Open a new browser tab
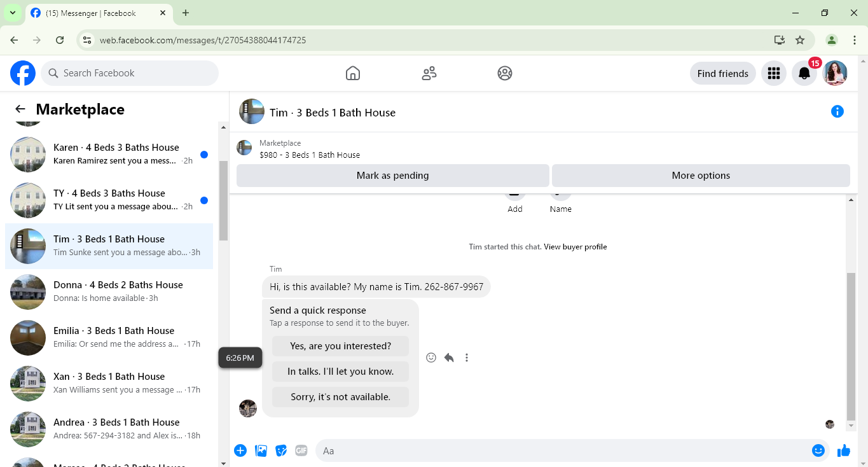The width and height of the screenshot is (868, 467). click(186, 13)
